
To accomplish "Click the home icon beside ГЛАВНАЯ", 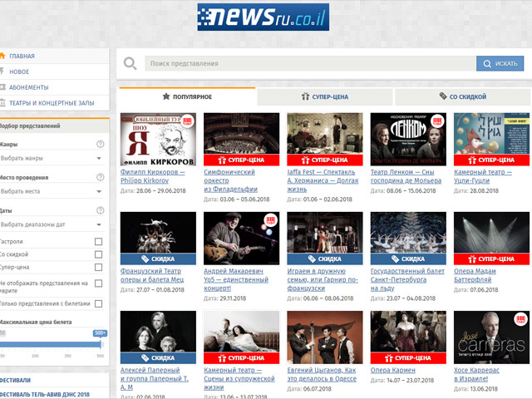I will point(2,56).
